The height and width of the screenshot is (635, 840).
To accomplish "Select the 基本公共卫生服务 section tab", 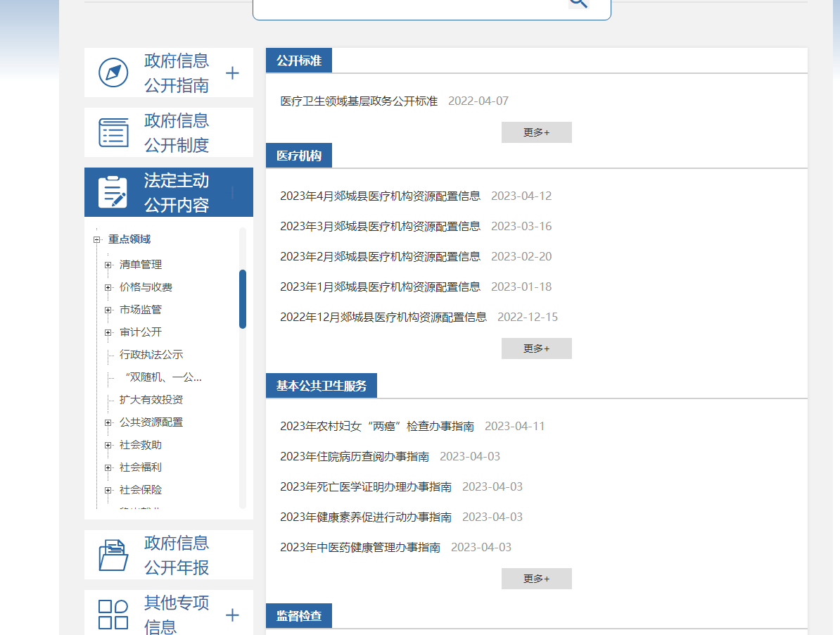I will point(322,386).
